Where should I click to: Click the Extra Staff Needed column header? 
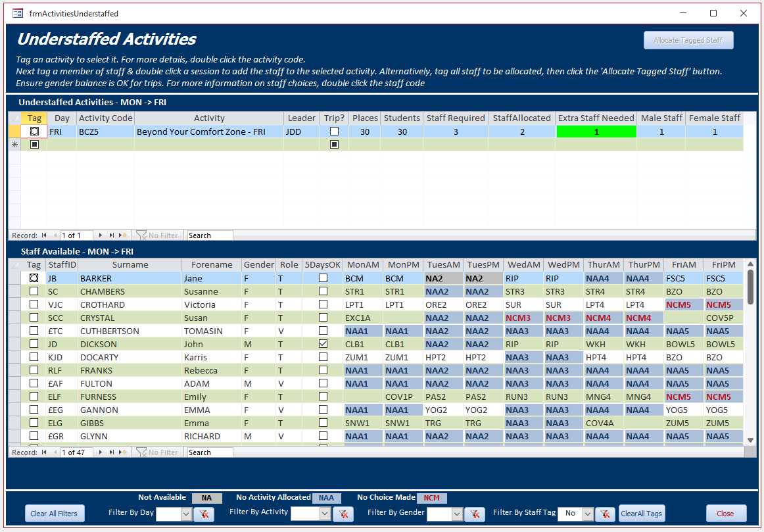(596, 118)
